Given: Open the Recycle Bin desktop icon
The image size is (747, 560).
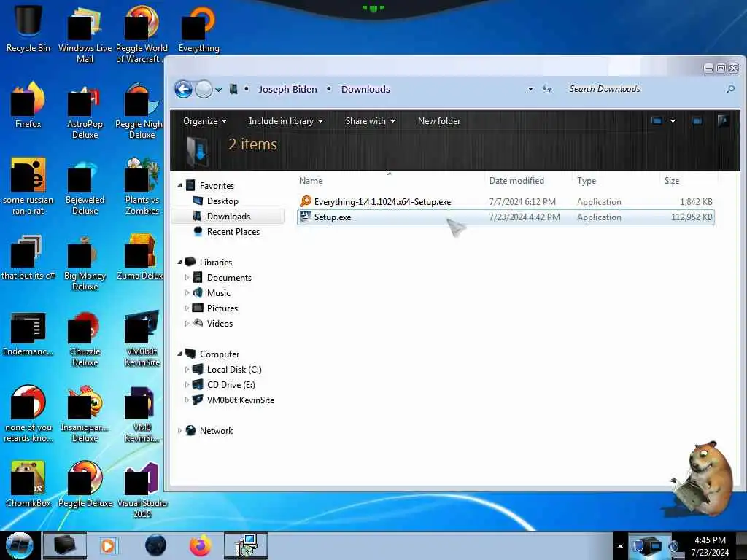Looking at the screenshot, I should [28, 28].
